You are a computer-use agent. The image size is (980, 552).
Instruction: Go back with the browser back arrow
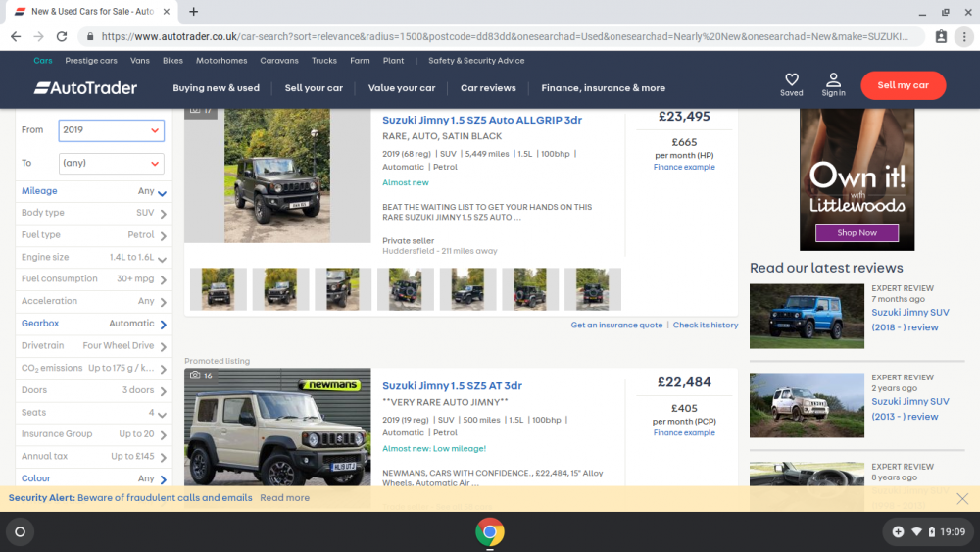(x=16, y=37)
